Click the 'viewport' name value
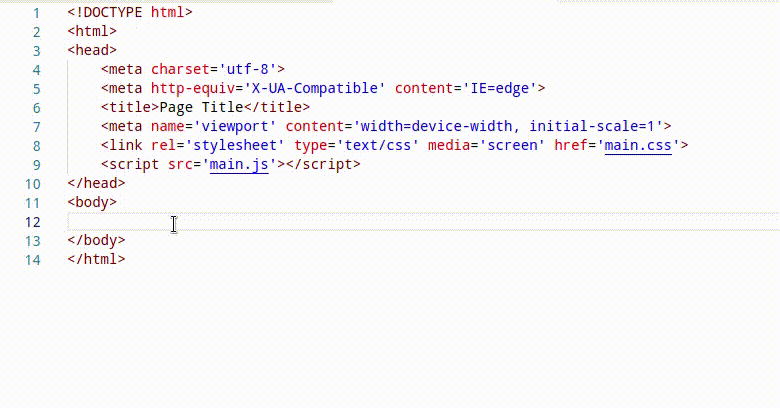 235,126
